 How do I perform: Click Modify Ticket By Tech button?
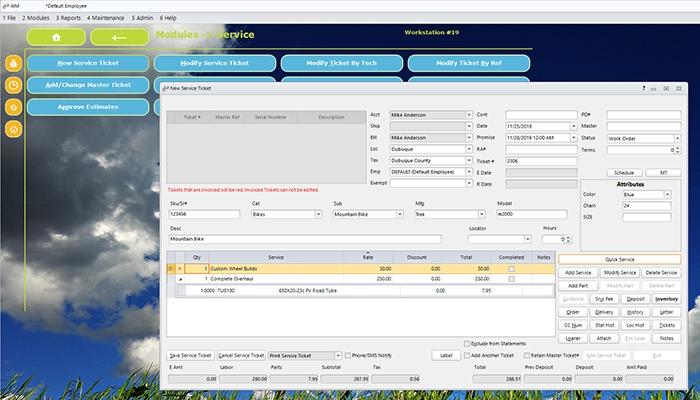pyautogui.click(x=342, y=63)
